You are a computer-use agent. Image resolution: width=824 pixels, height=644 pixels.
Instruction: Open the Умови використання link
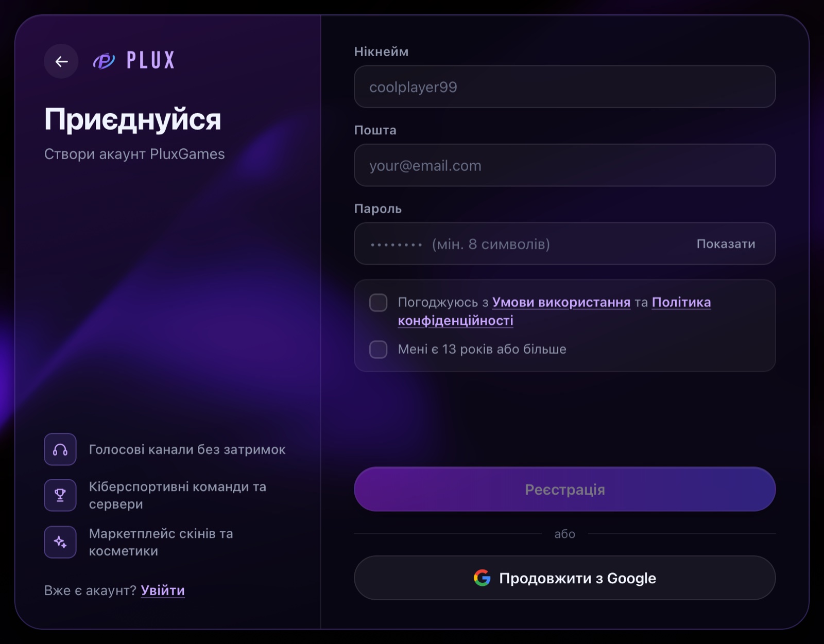click(x=561, y=302)
